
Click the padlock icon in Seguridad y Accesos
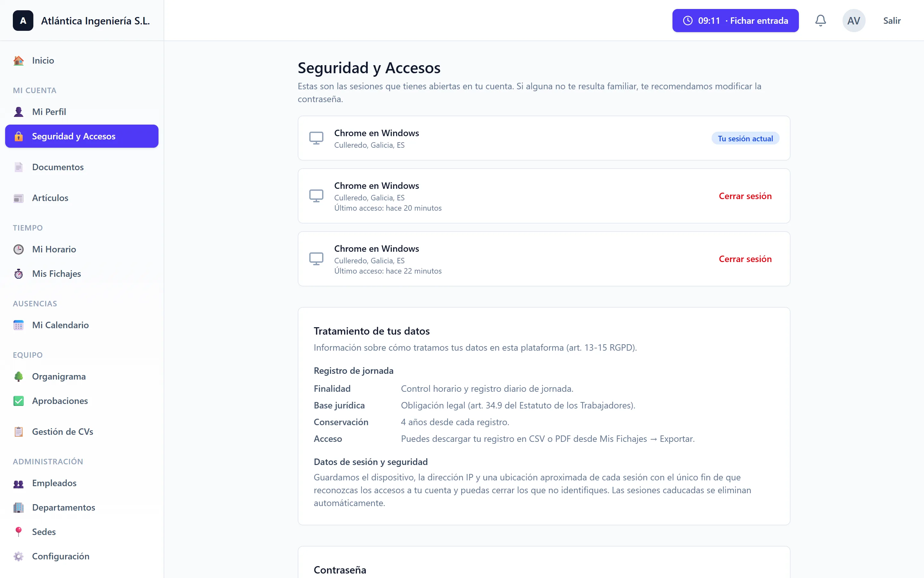pos(18,136)
